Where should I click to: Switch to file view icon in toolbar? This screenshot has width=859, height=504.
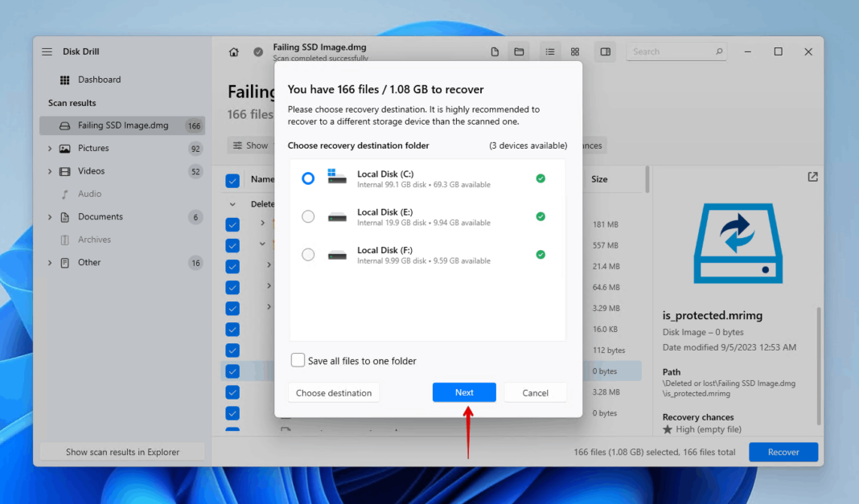pos(495,52)
